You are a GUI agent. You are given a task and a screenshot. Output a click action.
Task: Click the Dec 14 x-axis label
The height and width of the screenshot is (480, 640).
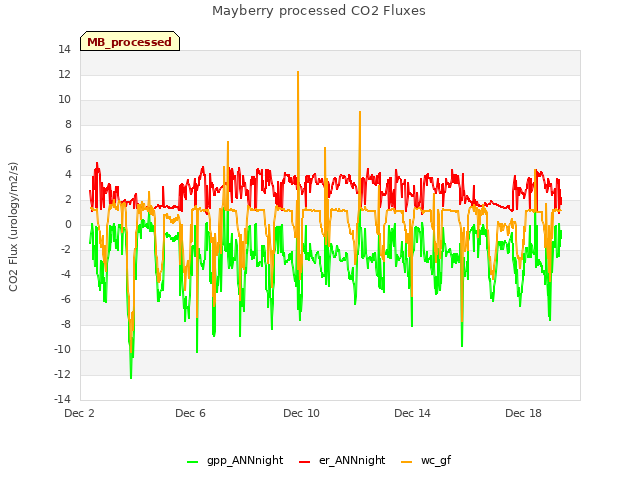412,413
